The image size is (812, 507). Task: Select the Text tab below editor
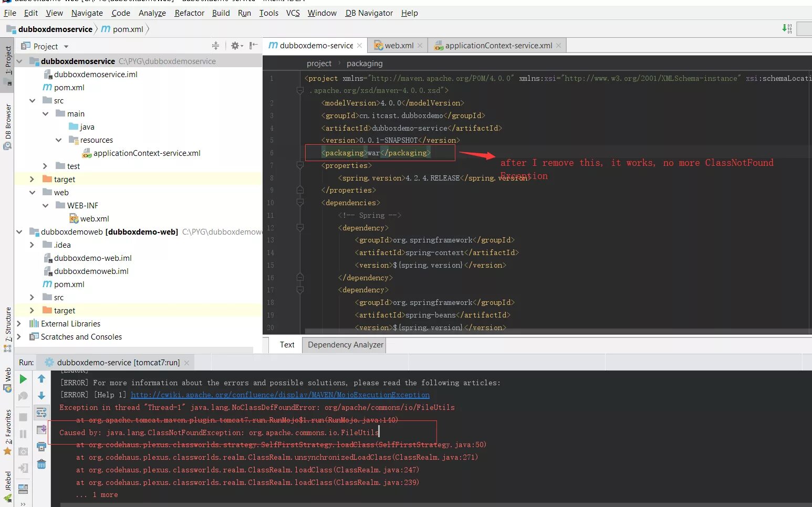(x=287, y=345)
